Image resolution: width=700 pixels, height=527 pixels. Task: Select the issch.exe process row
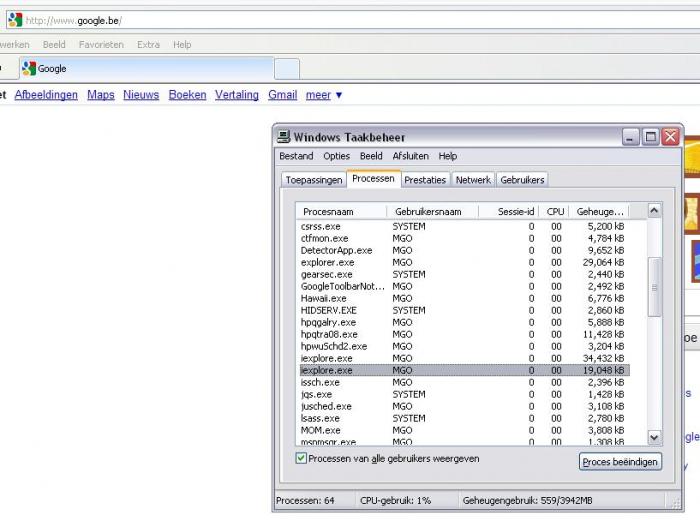click(465, 382)
